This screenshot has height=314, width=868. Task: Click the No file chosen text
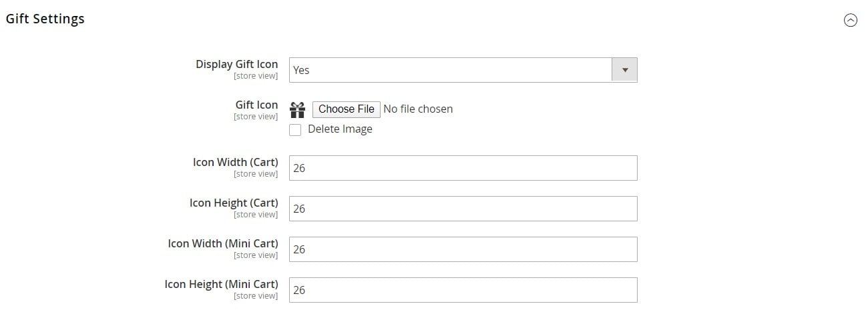418,109
